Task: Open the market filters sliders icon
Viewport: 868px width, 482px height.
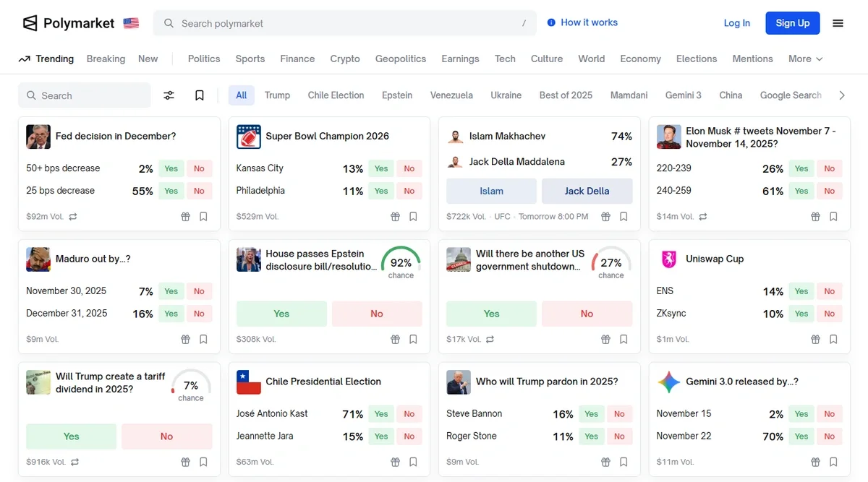Action: click(169, 95)
